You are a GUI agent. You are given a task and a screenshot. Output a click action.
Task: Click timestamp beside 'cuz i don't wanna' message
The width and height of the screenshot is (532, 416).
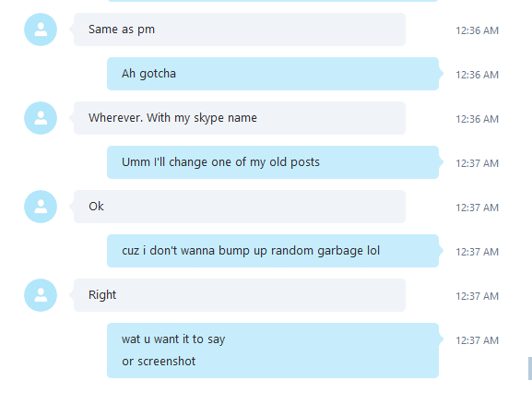click(477, 252)
